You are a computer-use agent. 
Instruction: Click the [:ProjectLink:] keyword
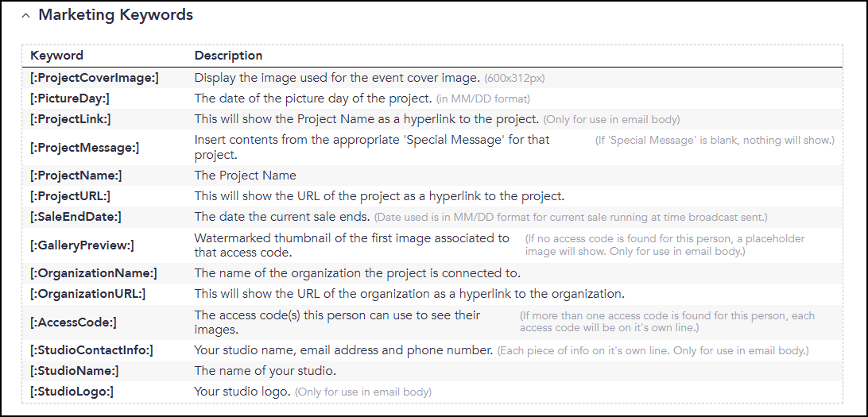click(70, 119)
